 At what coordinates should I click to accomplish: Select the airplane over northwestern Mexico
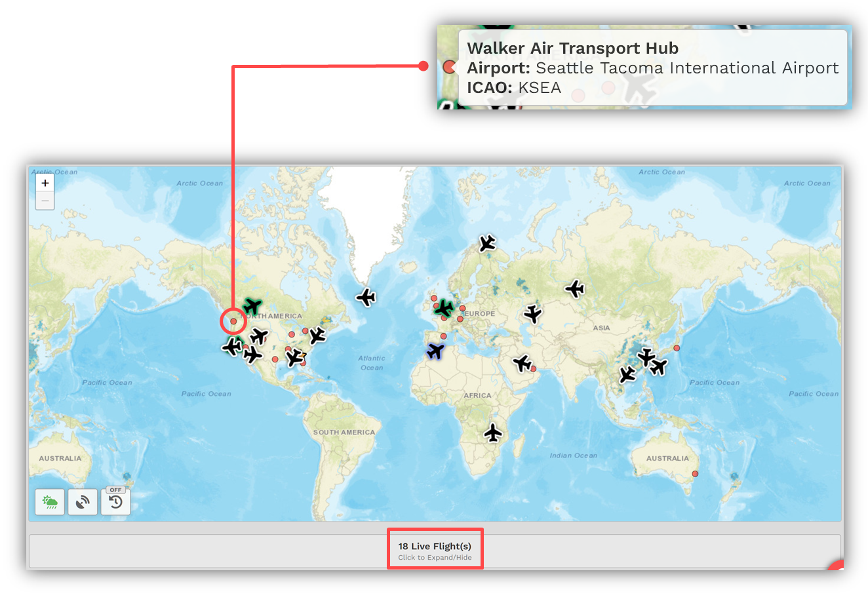(252, 355)
